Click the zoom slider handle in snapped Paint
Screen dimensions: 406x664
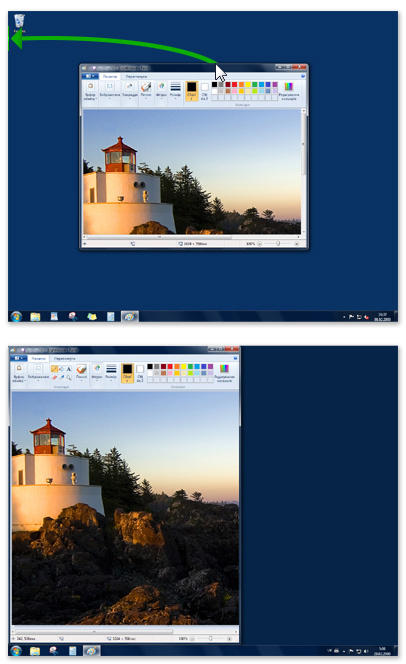click(210, 638)
